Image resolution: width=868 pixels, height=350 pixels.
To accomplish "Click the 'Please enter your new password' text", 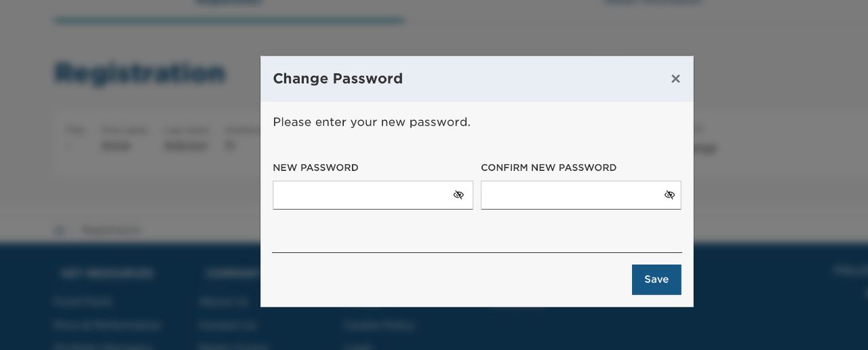I will (372, 122).
